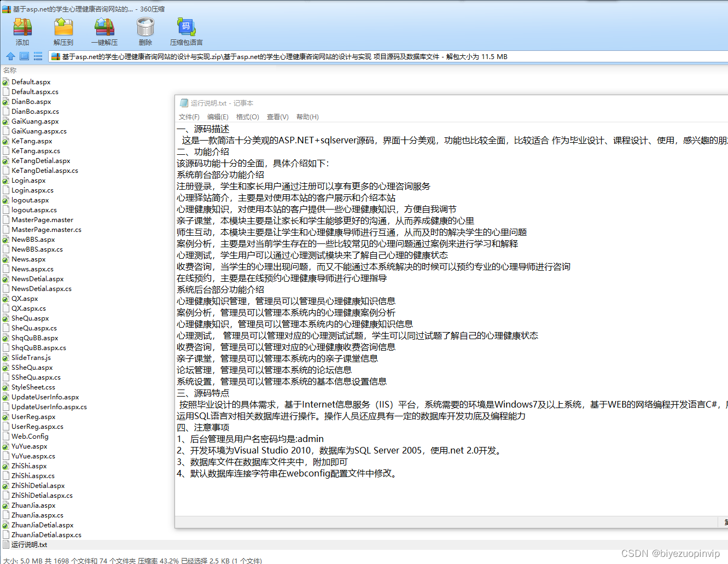Select the Web.Config file
Image resolution: width=728 pixels, height=564 pixels.
(x=30, y=436)
